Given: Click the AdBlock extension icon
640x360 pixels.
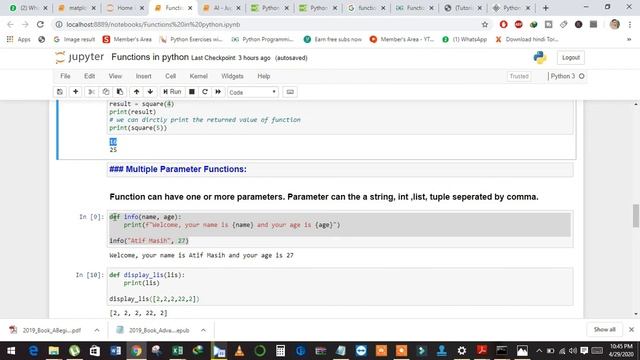Looking at the screenshot, I should click(518, 24).
